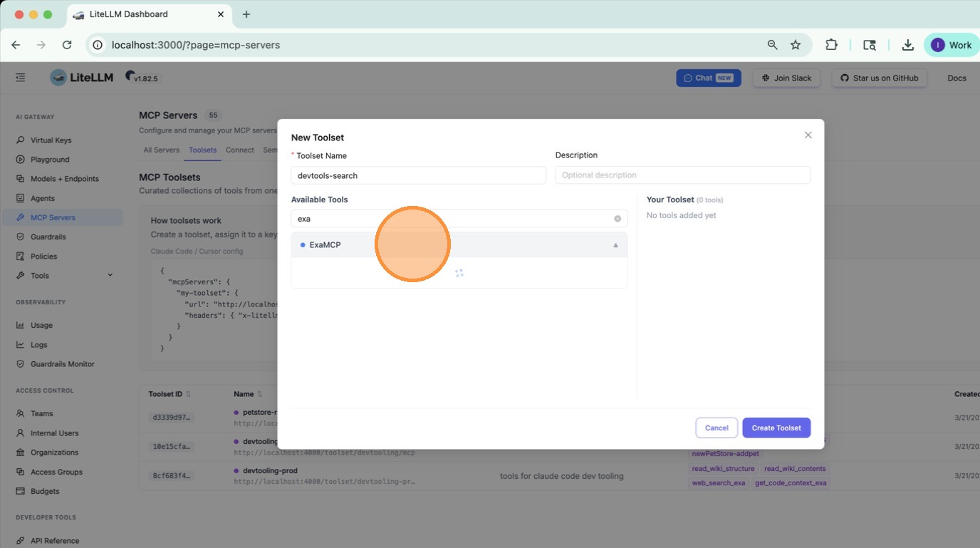980x548 pixels.
Task: Cancel the New Toolset dialog
Action: [x=716, y=428]
